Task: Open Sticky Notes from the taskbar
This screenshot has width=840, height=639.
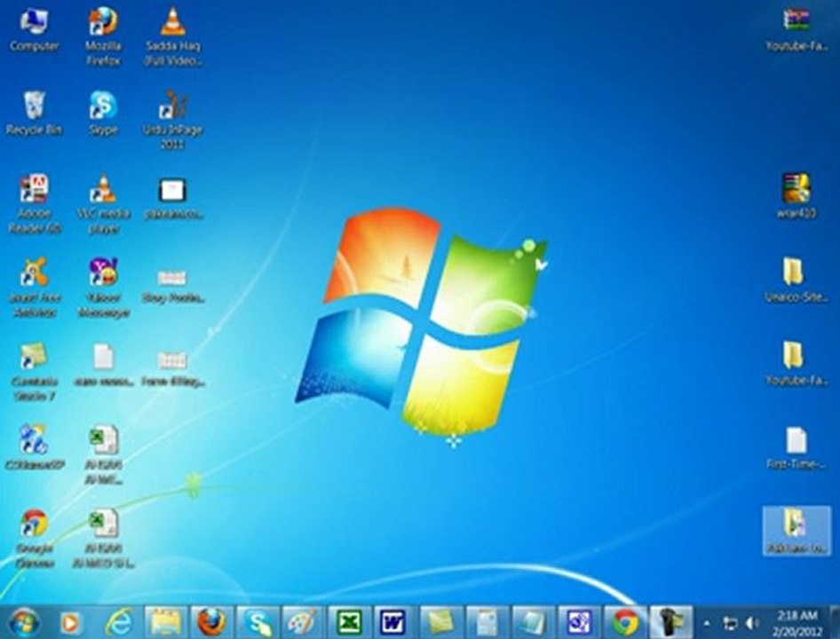Action: click(x=441, y=623)
